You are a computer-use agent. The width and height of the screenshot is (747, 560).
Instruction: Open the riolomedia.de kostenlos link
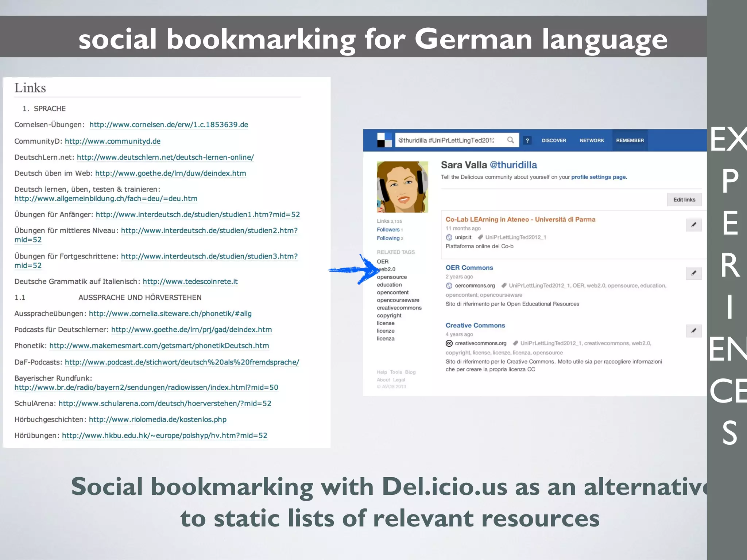pyautogui.click(x=158, y=420)
